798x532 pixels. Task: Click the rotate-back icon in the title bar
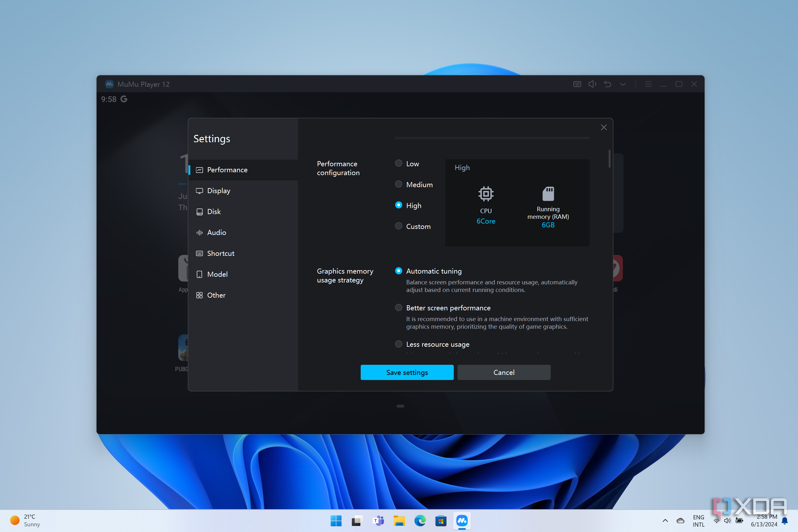click(607, 84)
